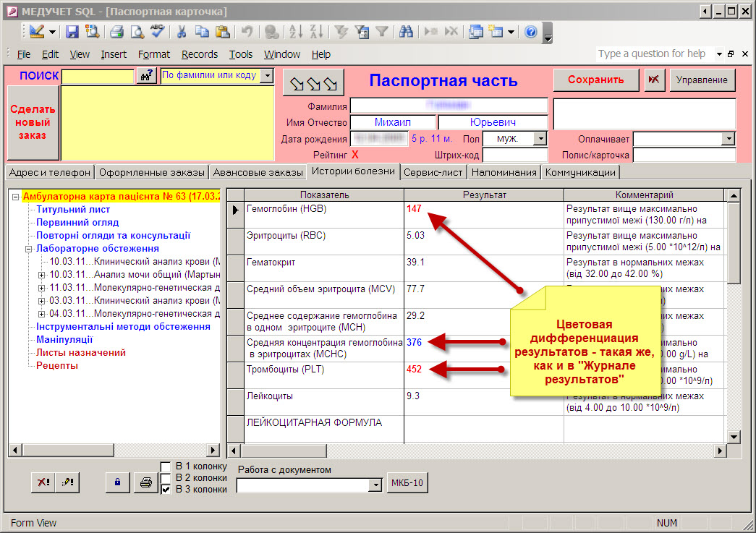Save the record with the floppy disk icon

72,32
